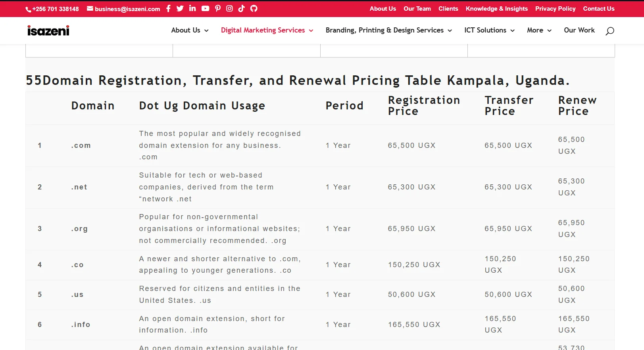Expand the More menu chevron
644x350 pixels.
tap(549, 31)
